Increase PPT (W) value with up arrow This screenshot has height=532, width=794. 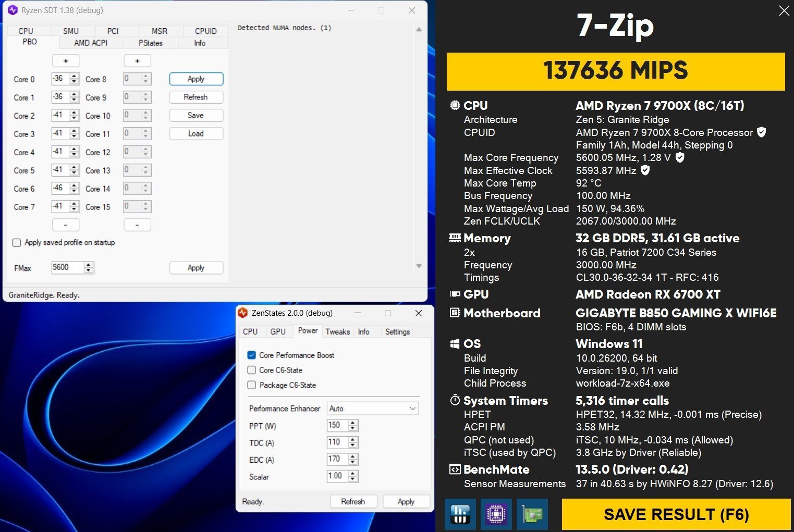pos(353,423)
